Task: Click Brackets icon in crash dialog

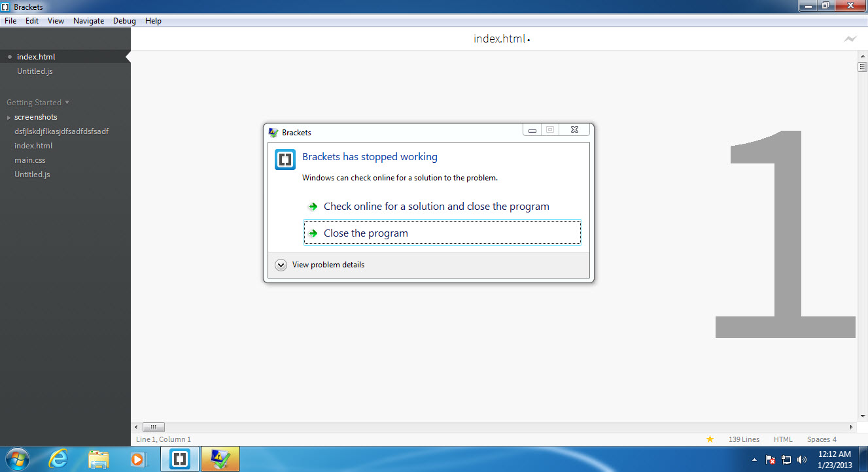Action: pos(285,160)
